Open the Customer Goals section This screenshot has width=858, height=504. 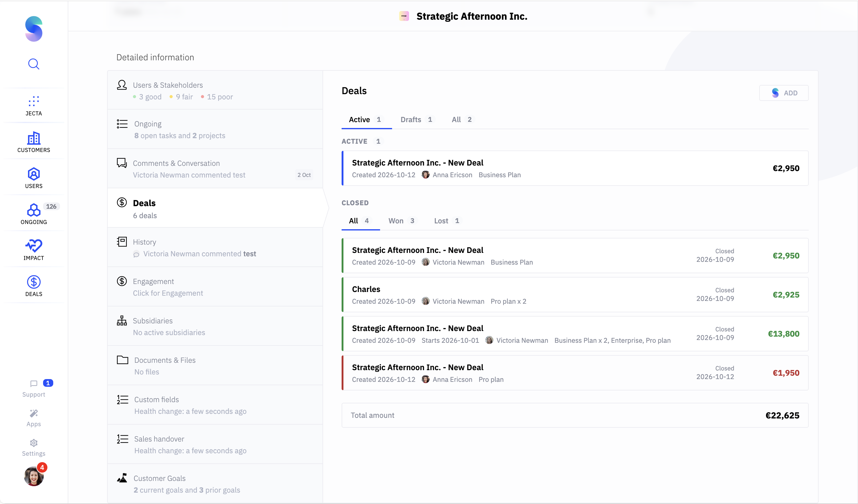point(215,484)
